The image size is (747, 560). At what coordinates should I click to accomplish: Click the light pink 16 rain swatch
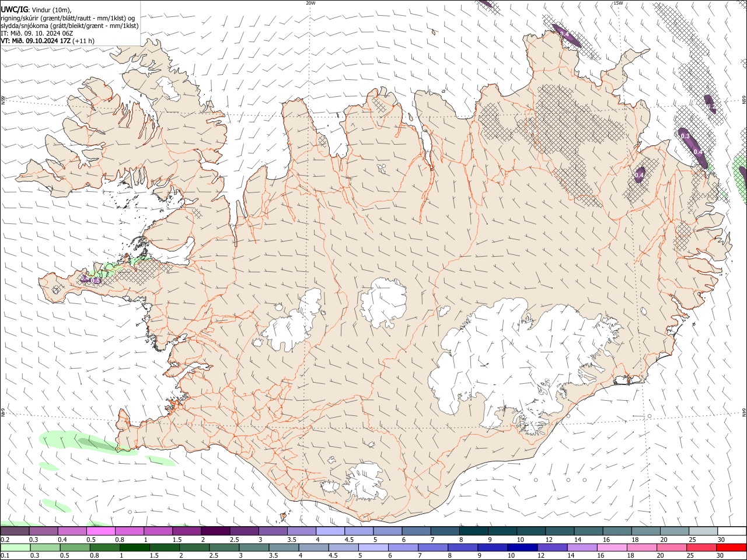611,547
